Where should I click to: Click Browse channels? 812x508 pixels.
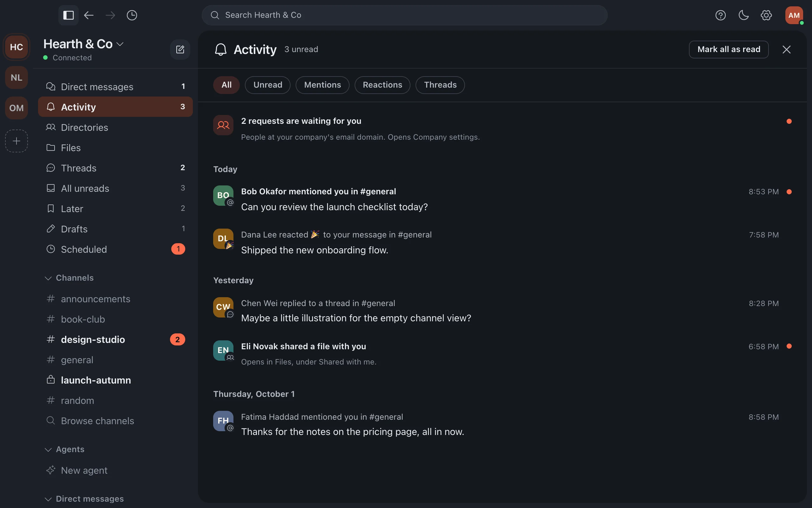tap(115, 421)
